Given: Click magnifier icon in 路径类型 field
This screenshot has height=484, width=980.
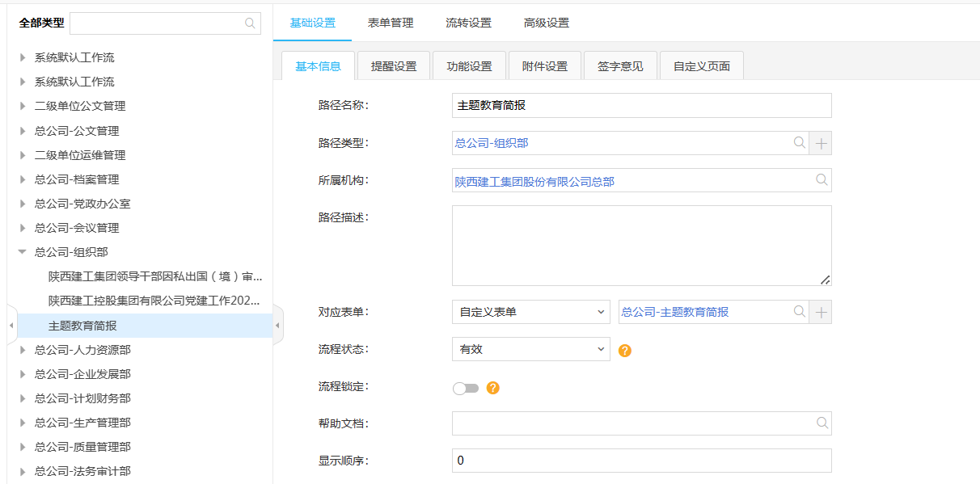Looking at the screenshot, I should pos(799,143).
